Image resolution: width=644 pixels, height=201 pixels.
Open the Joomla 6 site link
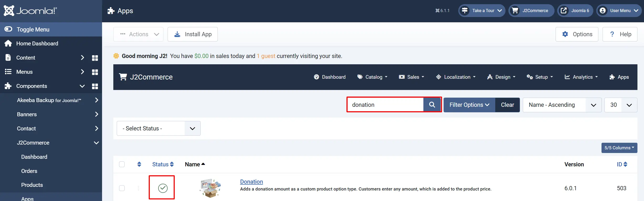tap(575, 11)
